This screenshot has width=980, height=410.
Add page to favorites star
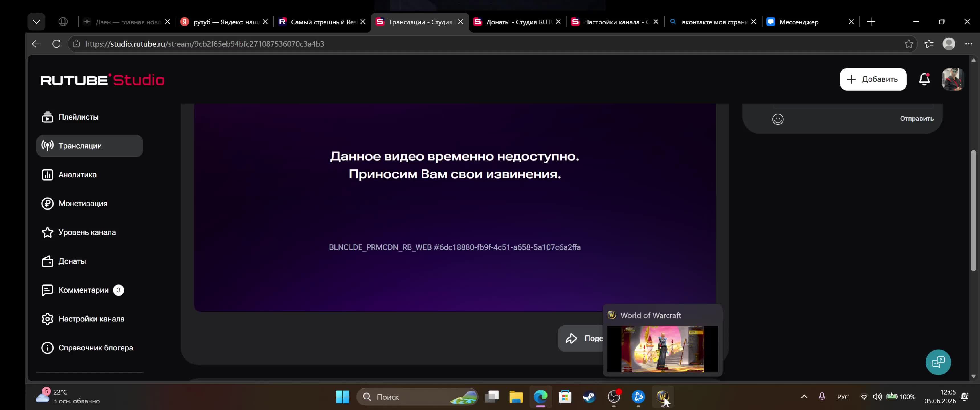(908, 44)
